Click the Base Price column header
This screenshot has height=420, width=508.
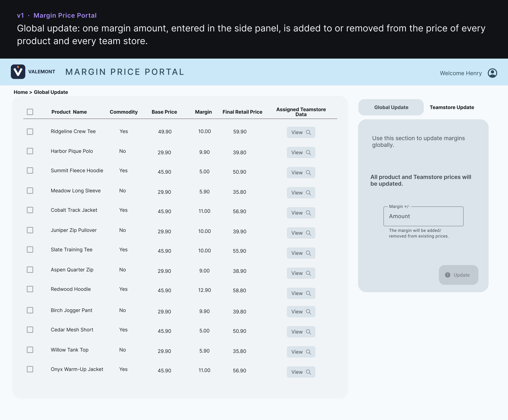coord(164,112)
